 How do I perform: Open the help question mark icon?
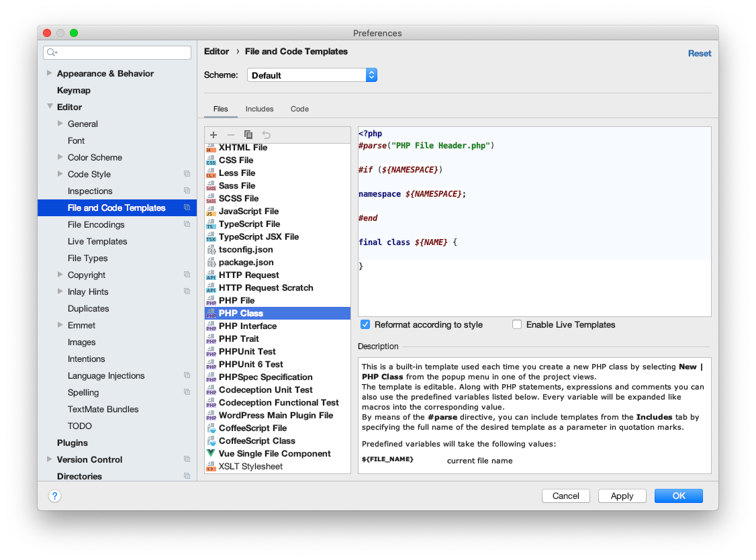pyautogui.click(x=55, y=496)
